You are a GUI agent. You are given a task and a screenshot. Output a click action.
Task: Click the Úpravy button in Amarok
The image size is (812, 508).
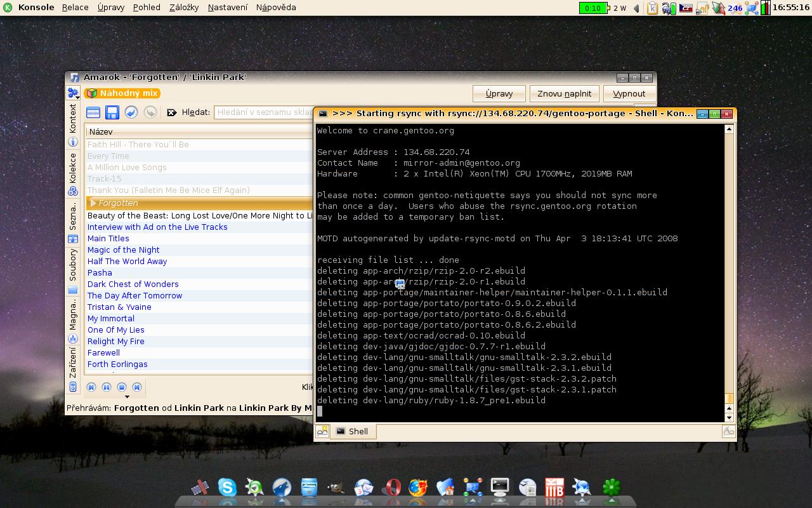pyautogui.click(x=499, y=93)
